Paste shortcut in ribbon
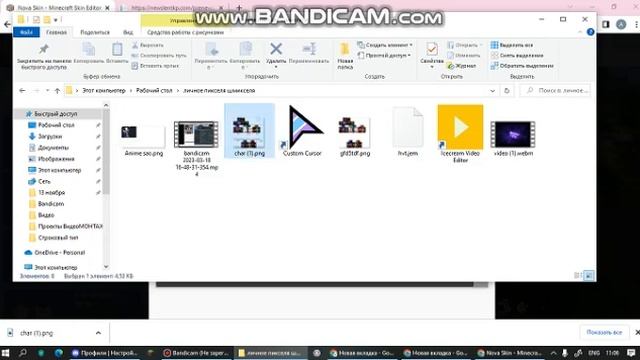This screenshot has width=640, height=360. pos(156,66)
